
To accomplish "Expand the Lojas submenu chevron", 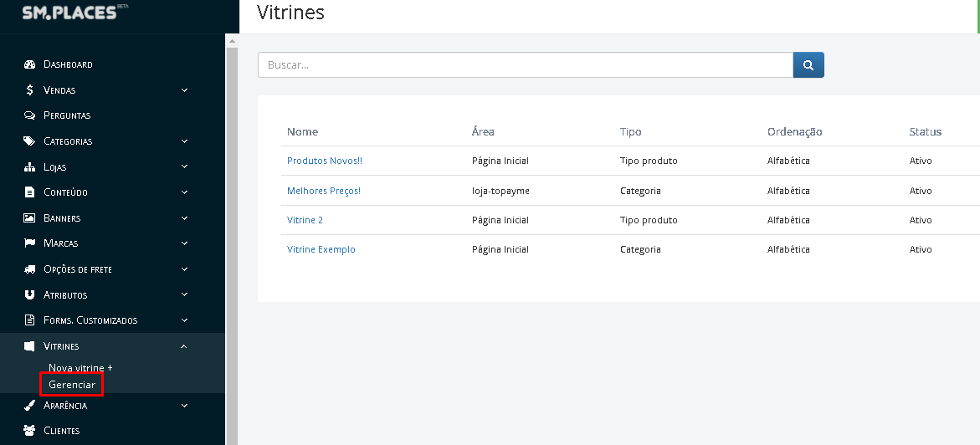I will [185, 166].
